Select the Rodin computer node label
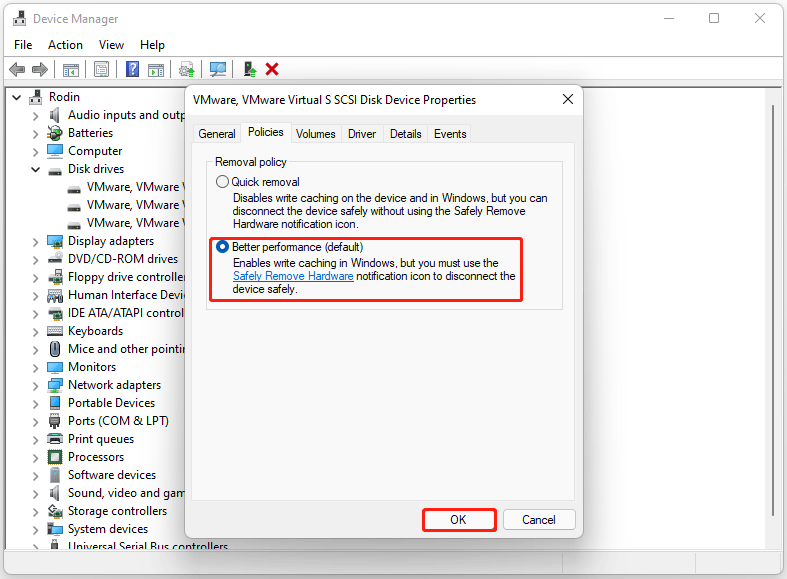 click(64, 97)
